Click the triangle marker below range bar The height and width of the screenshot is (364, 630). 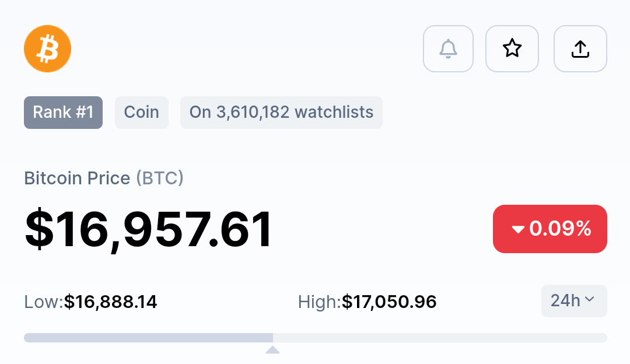[x=272, y=350]
